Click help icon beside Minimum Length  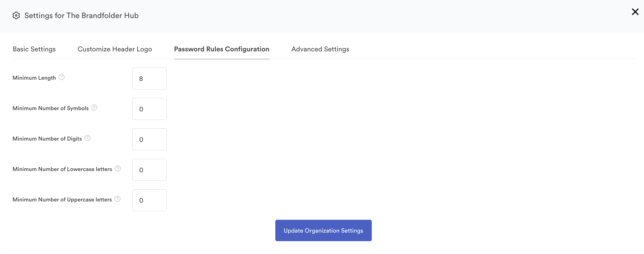(x=61, y=77)
